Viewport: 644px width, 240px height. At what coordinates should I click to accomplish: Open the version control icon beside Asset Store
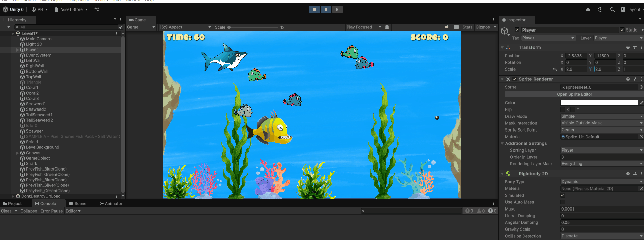[x=97, y=9]
